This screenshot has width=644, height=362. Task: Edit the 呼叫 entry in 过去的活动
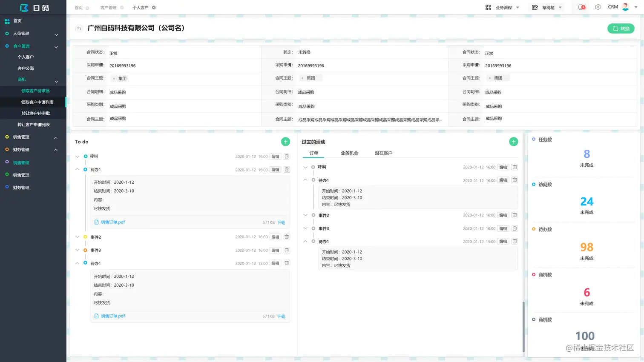pos(503,167)
